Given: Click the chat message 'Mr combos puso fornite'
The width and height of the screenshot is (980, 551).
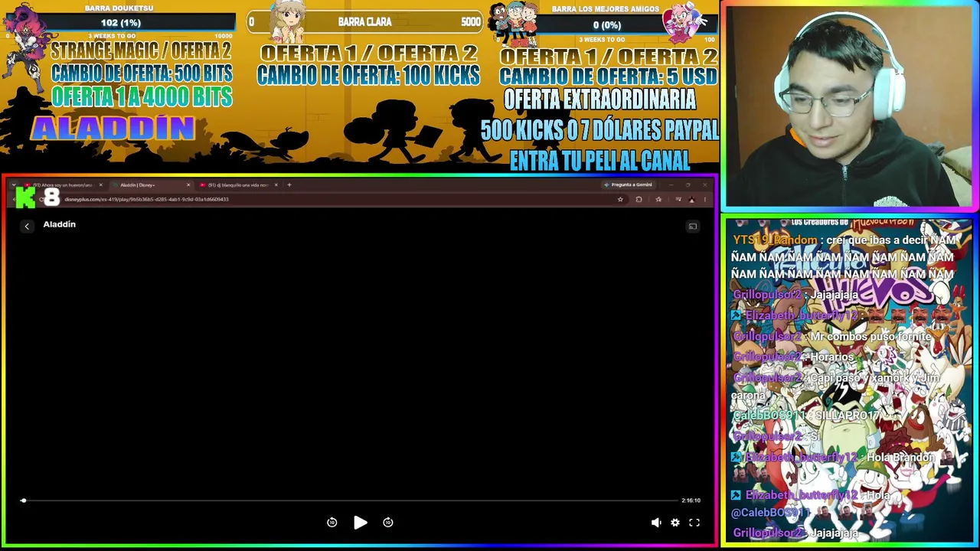Looking at the screenshot, I should (871, 337).
